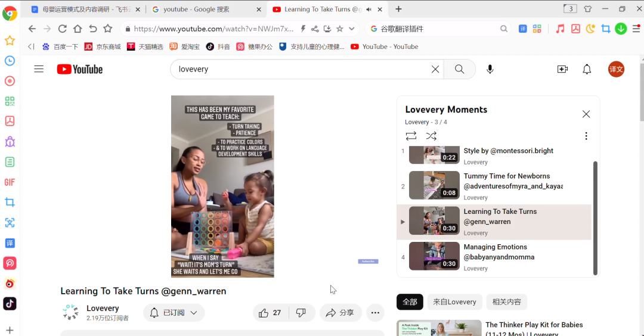Like the video with thumbs up

click(x=270, y=313)
